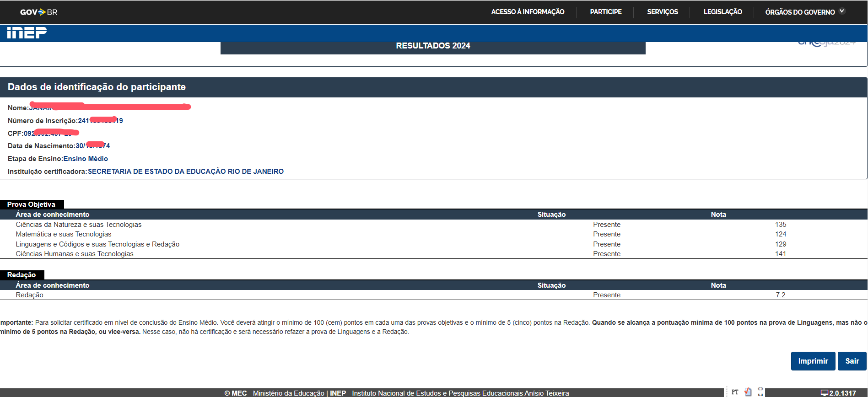Screen dimensions: 868x397
Task: Click the version number 2.0.1317
Action: (x=843, y=393)
